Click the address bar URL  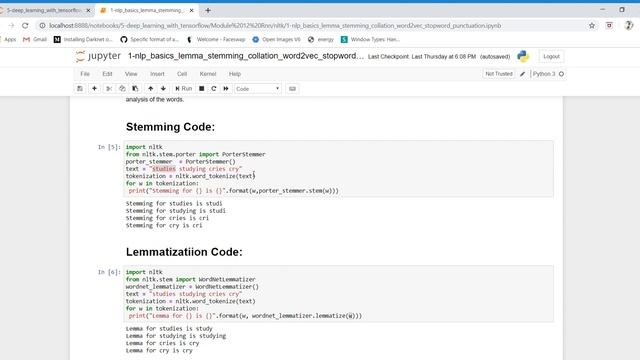[x=275, y=25]
